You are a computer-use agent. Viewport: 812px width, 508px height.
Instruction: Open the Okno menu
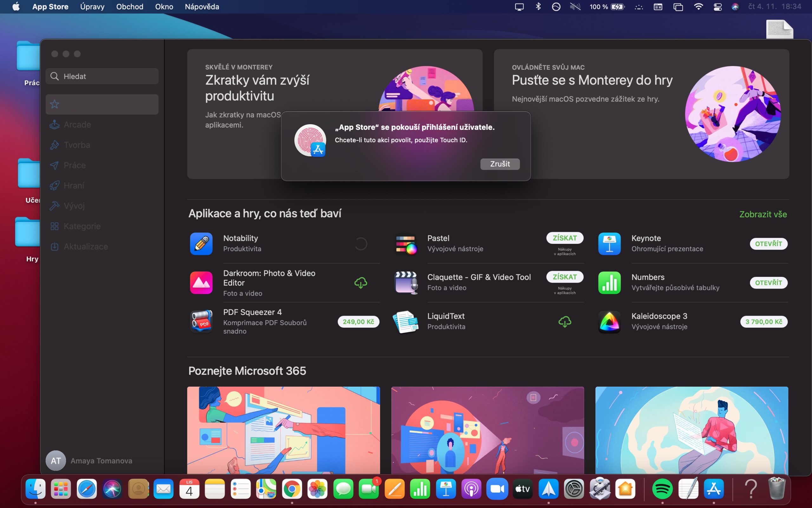coord(164,7)
